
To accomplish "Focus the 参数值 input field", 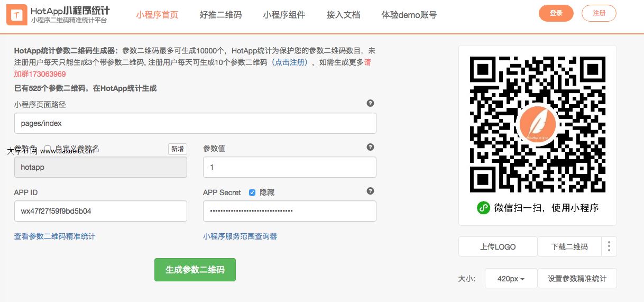I will click(x=290, y=167).
